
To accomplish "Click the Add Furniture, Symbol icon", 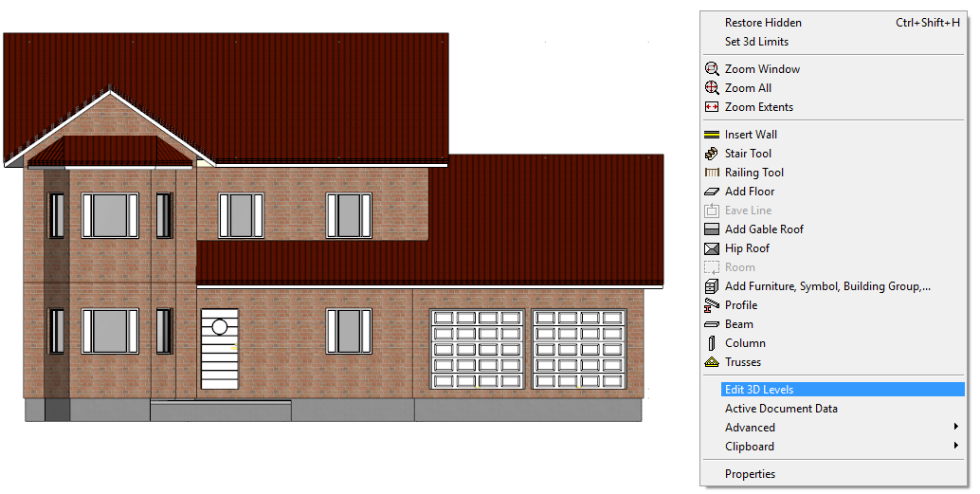I will (711, 286).
